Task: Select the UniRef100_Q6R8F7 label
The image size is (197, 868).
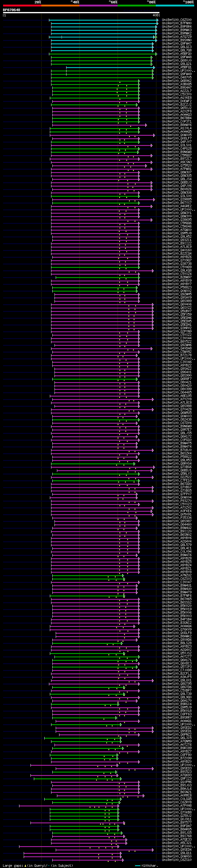Action: (177, 379)
